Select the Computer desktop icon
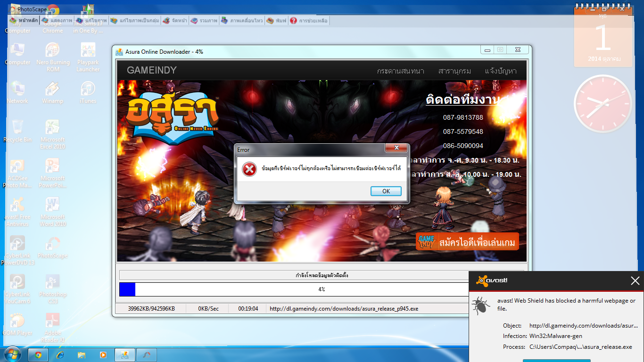This screenshot has width=644, height=362. [x=18, y=54]
